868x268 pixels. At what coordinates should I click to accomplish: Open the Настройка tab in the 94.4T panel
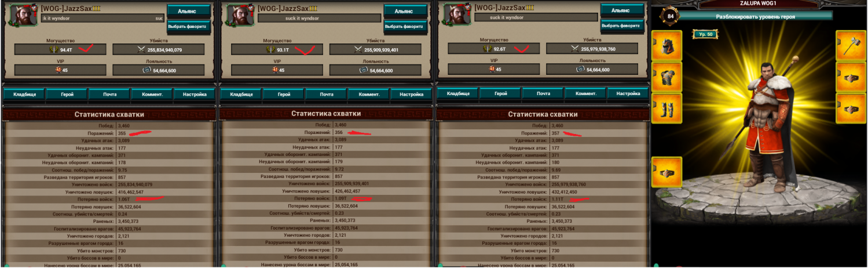pos(194,94)
